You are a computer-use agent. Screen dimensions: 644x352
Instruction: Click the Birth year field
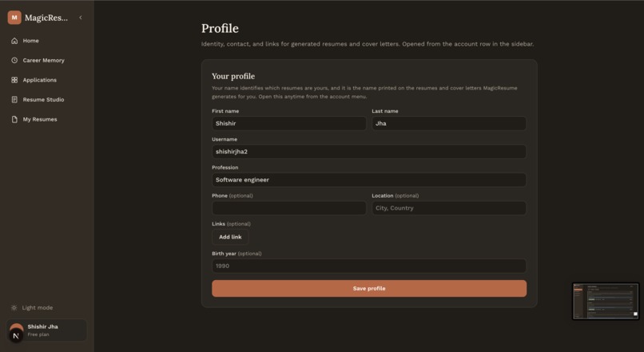click(369, 266)
